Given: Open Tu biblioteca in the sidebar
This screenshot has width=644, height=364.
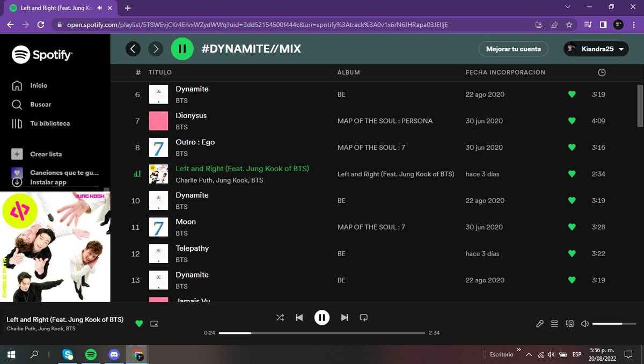Looking at the screenshot, I should tap(41, 123).
